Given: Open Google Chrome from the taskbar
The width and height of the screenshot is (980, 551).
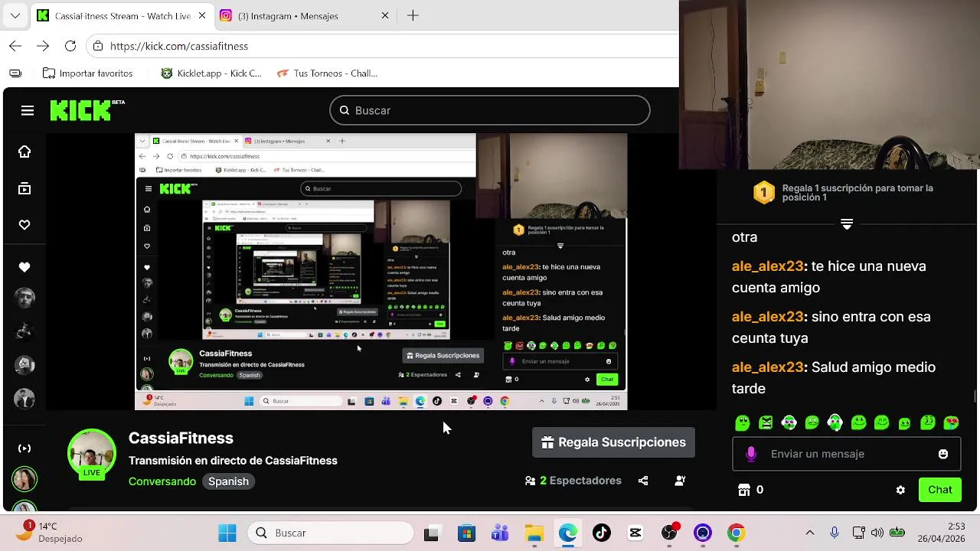Looking at the screenshot, I should point(737,533).
